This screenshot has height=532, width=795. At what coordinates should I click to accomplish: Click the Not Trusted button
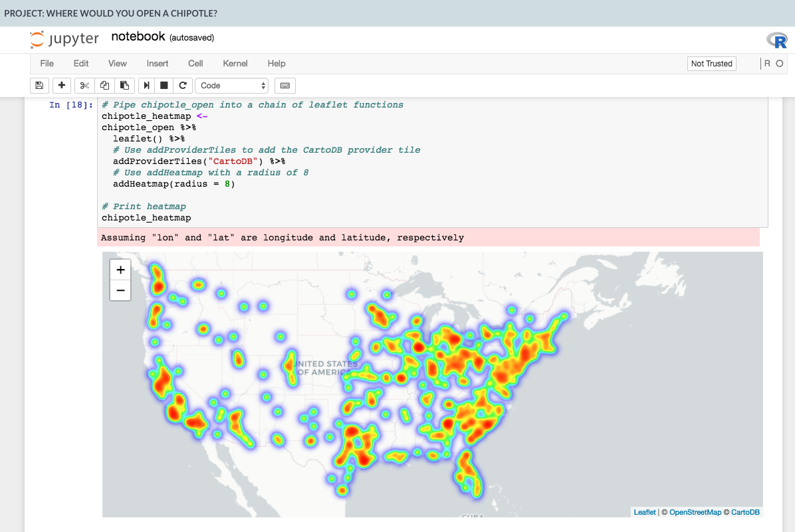pos(711,63)
